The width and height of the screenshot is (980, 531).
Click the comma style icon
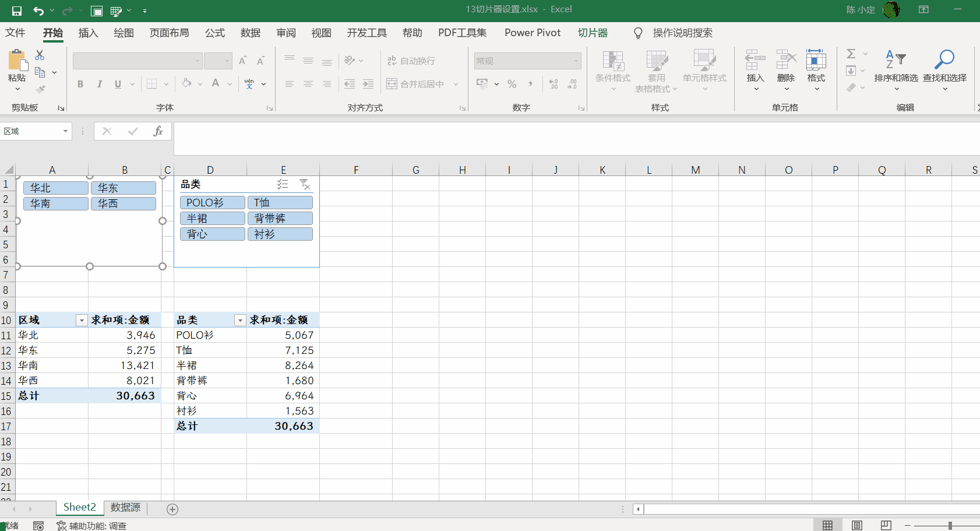(530, 84)
